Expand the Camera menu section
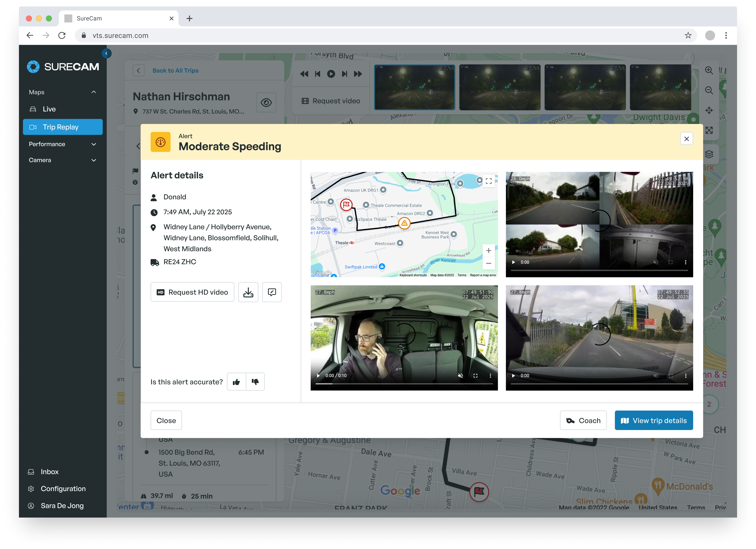This screenshot has width=756, height=549. click(x=94, y=160)
